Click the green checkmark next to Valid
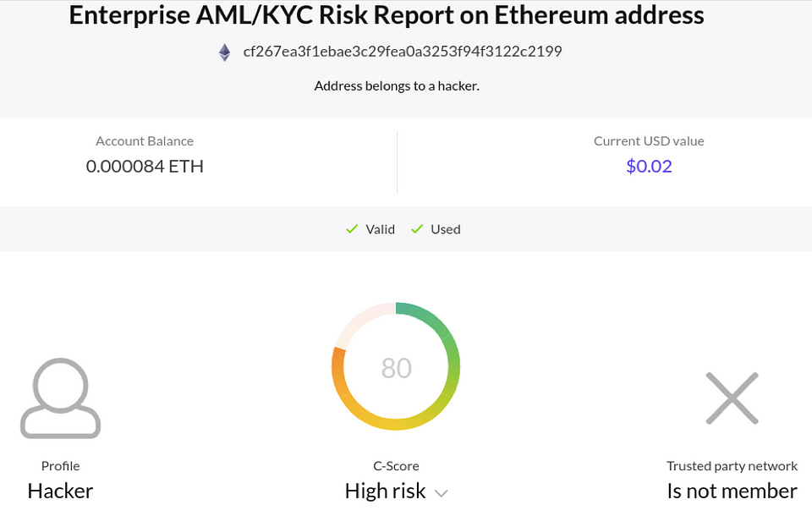Image resolution: width=812 pixels, height=516 pixels. point(352,229)
